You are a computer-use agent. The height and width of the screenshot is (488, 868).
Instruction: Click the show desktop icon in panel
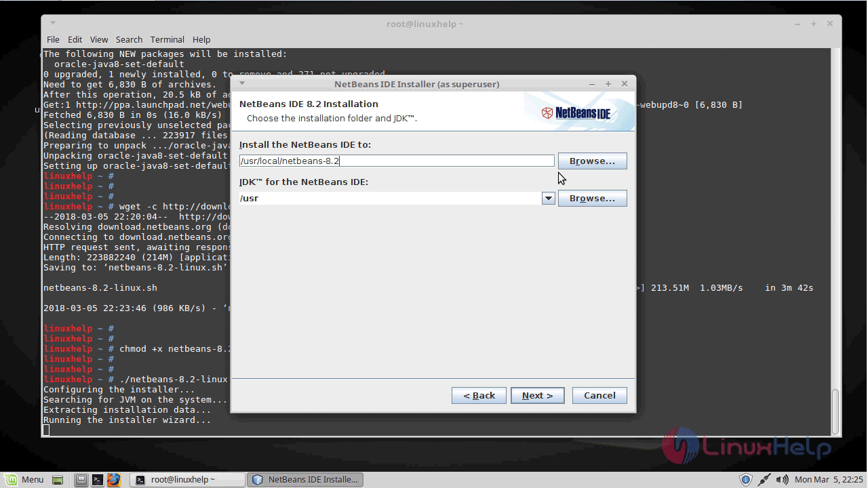coord(58,480)
